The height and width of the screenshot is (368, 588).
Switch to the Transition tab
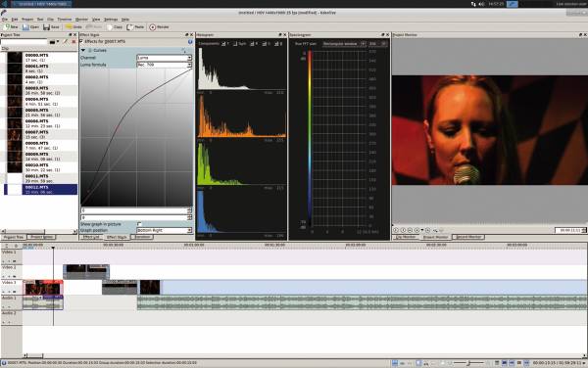[142, 237]
